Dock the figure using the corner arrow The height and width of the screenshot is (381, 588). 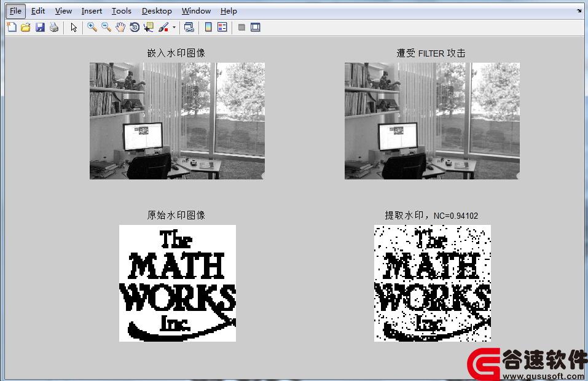click(579, 11)
